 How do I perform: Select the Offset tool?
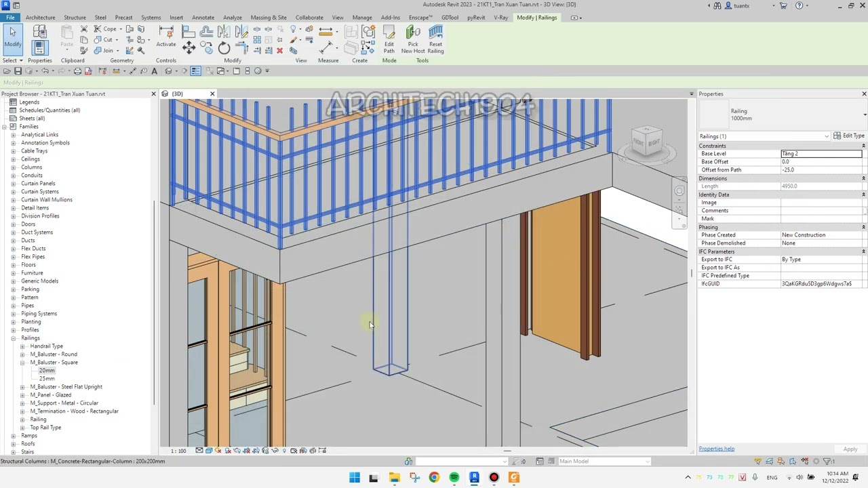pos(207,32)
